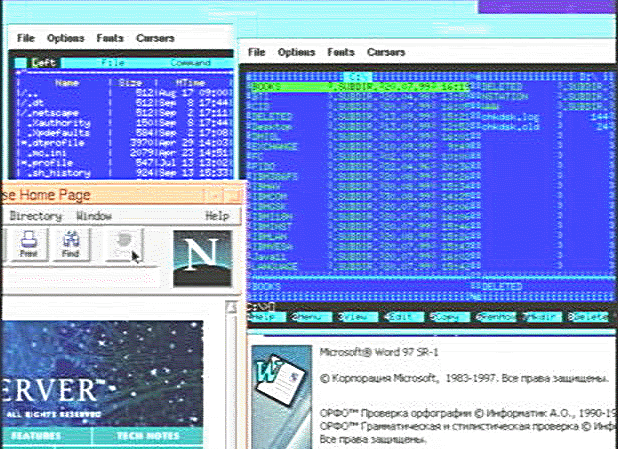
Task: Select the .profile file row
Action: pos(125,163)
